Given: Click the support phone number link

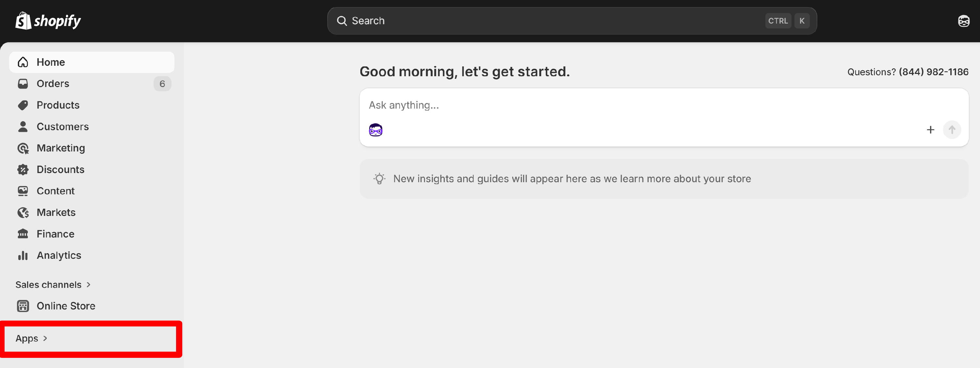Looking at the screenshot, I should point(933,72).
